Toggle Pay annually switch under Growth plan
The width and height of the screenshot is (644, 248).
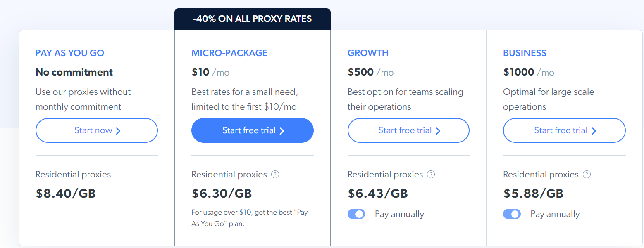point(356,214)
